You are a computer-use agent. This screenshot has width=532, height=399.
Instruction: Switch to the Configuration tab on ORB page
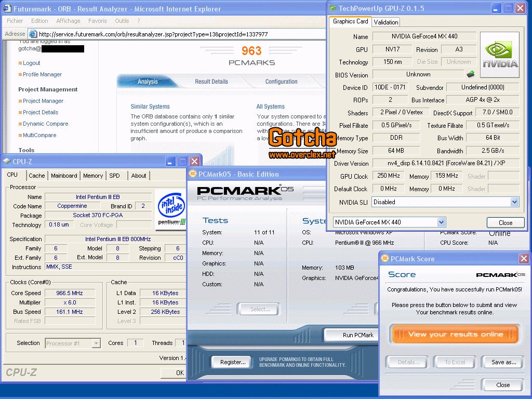(281, 82)
